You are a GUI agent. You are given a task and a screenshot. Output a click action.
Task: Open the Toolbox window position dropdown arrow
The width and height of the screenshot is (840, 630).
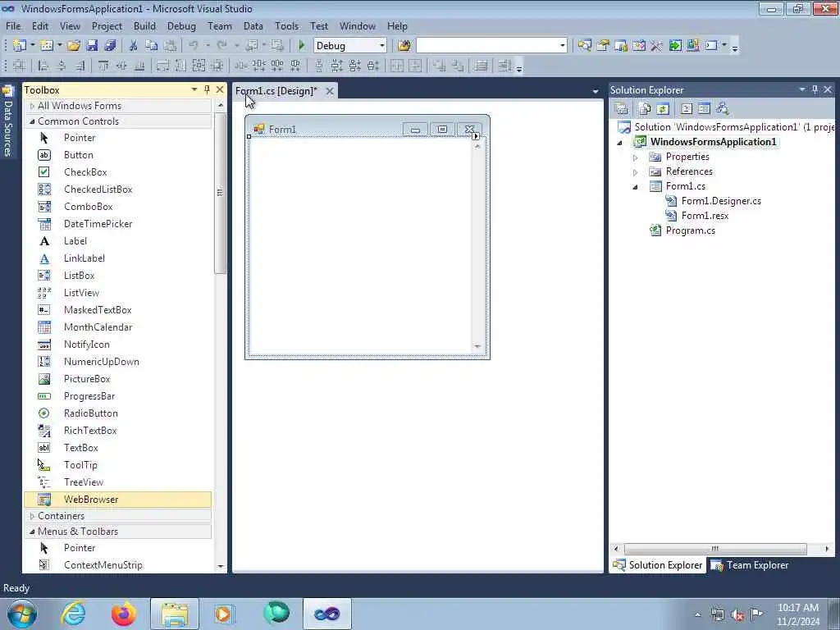pos(194,89)
